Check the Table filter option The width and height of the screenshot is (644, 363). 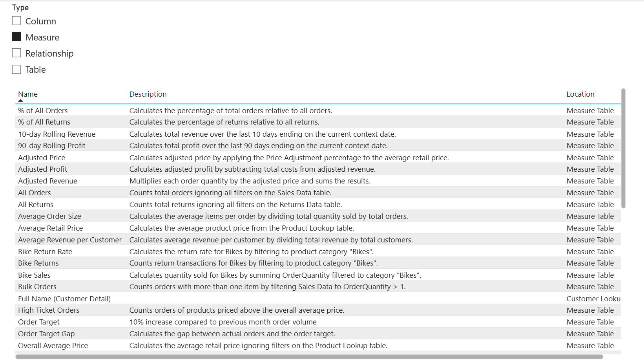click(16, 69)
